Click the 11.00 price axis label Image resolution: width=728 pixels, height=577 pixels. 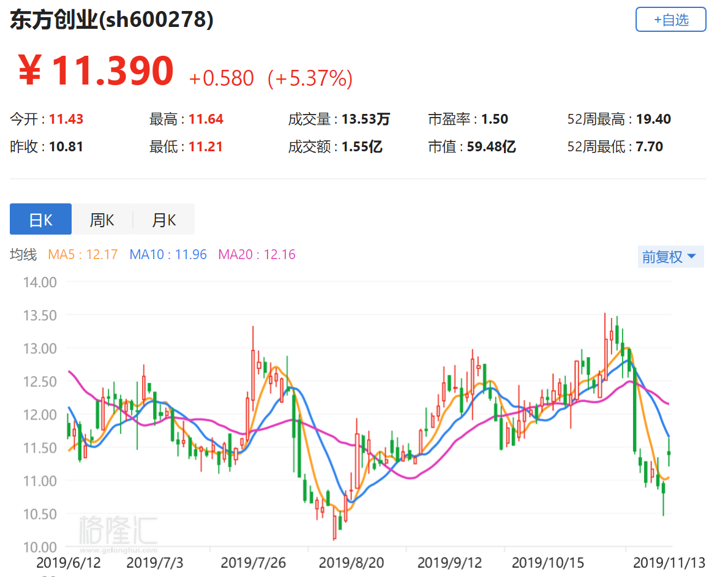pyautogui.click(x=40, y=481)
